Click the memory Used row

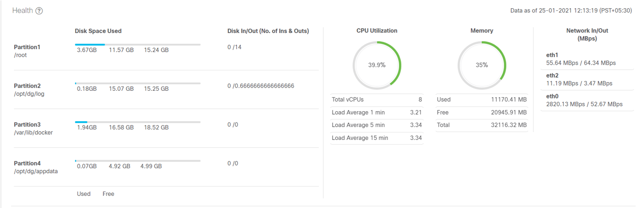coord(481,99)
